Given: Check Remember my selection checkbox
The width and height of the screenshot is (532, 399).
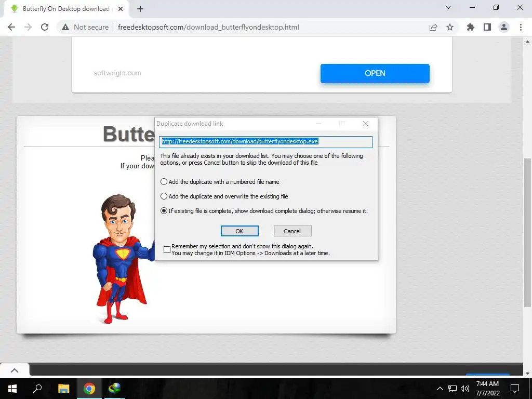Looking at the screenshot, I should tap(167, 250).
